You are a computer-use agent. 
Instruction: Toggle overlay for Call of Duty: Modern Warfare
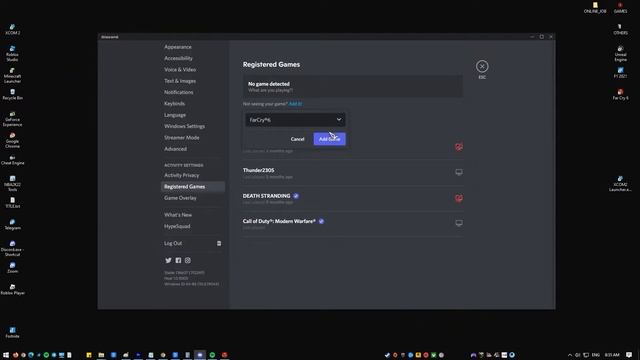(x=459, y=223)
